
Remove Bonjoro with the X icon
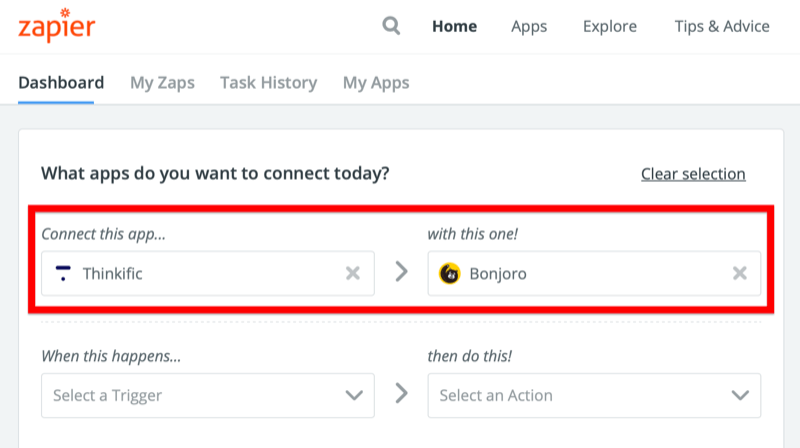coord(740,273)
